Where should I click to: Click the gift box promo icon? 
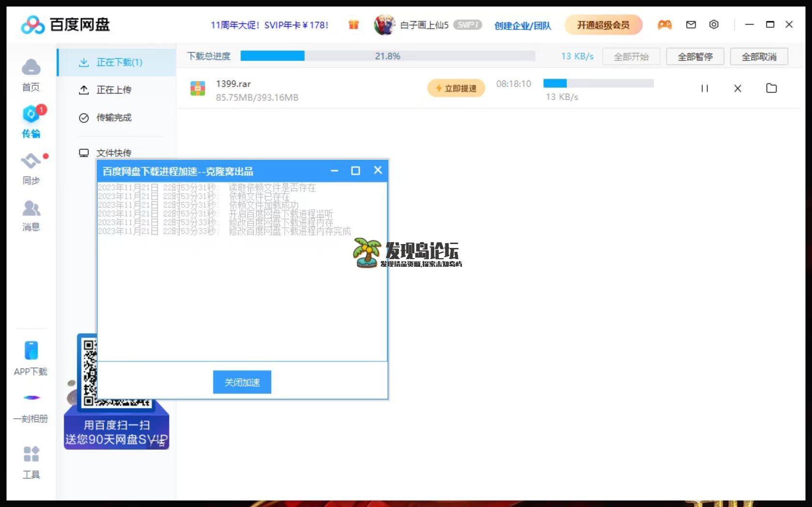tap(353, 25)
